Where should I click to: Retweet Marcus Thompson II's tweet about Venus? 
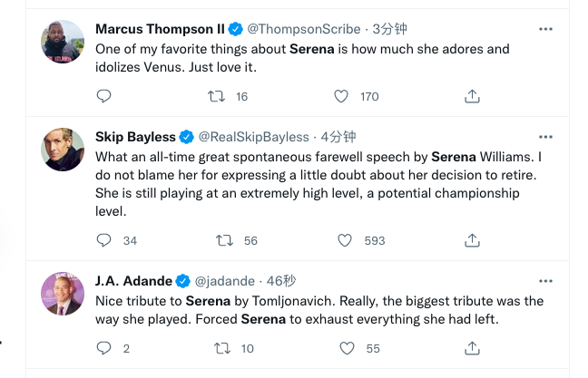tap(216, 96)
